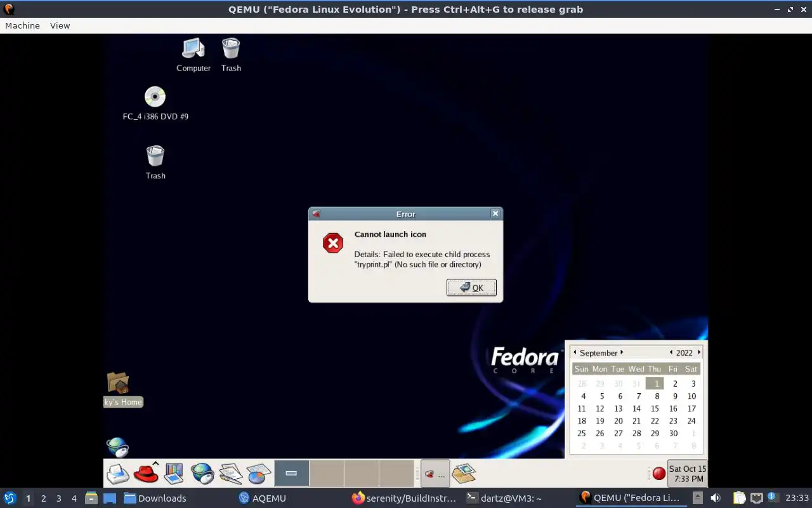Screen dimensions: 812x508
Task: Click the removable media eject tray icon
Action: tap(697, 498)
